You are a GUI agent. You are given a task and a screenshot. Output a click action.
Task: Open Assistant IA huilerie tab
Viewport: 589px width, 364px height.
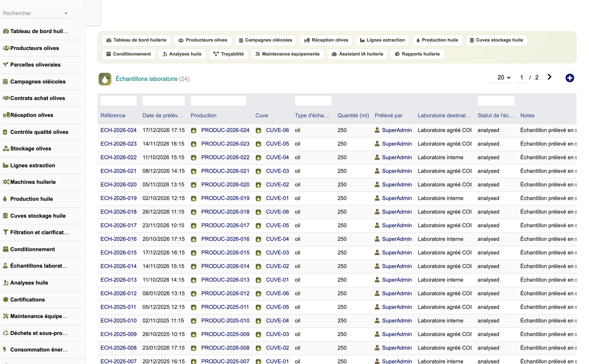click(x=357, y=54)
